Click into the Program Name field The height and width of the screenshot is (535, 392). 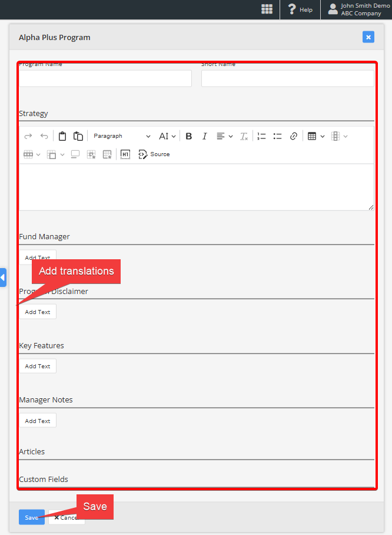tap(105, 78)
